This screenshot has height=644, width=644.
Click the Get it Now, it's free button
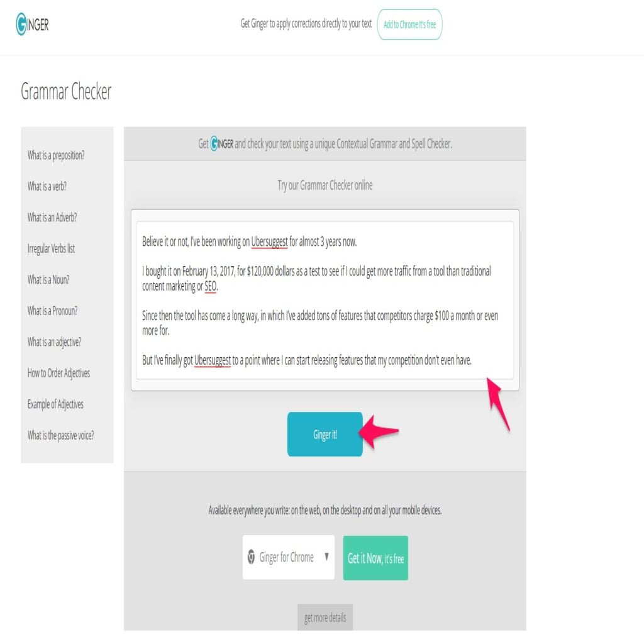[375, 557]
